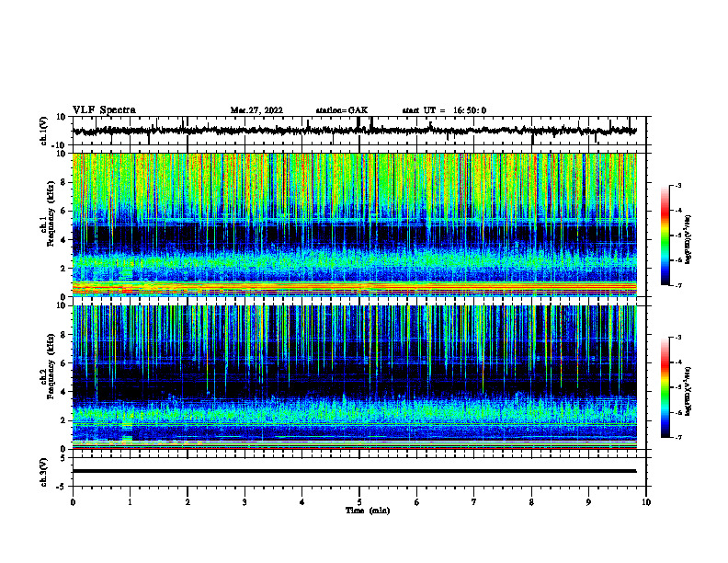Click the ch.2 spectrogram color bar

(665, 387)
